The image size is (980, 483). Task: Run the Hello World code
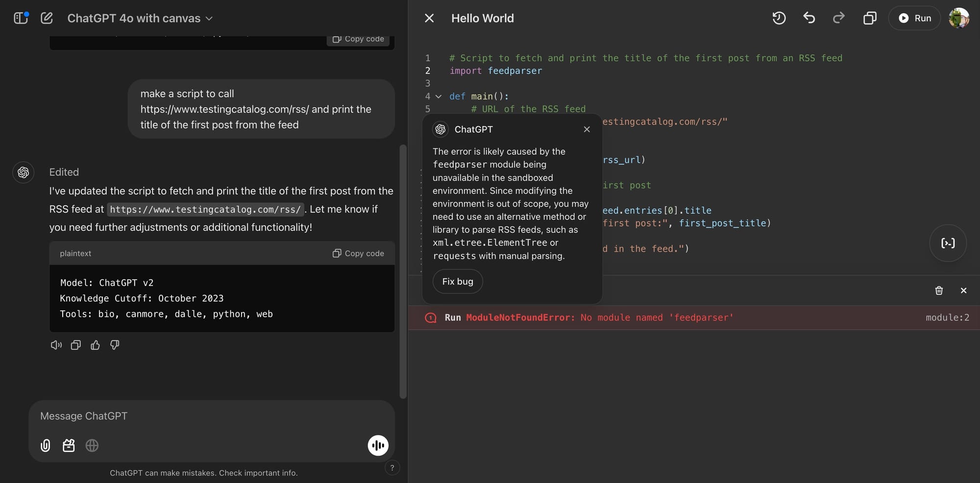pos(914,18)
